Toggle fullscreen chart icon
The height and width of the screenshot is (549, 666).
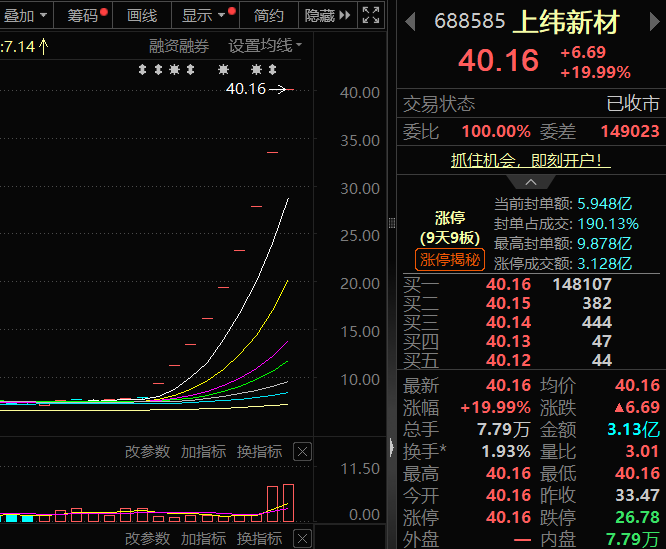coord(371,15)
